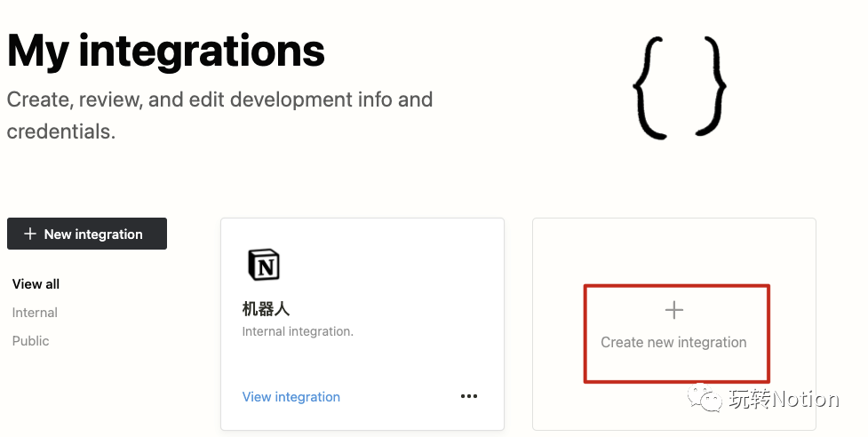Click the My integrations heading

pos(166,50)
